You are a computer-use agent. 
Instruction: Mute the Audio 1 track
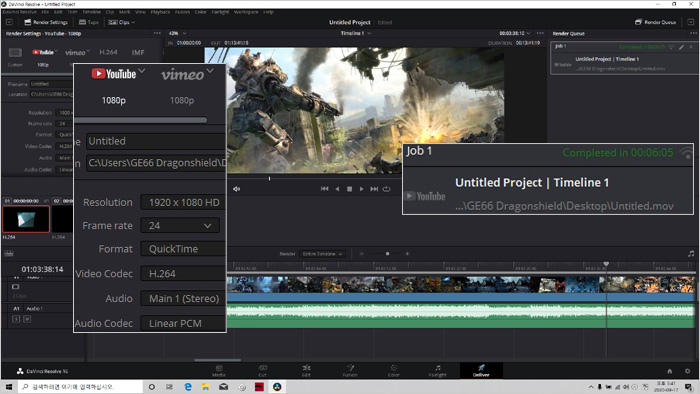(27, 319)
